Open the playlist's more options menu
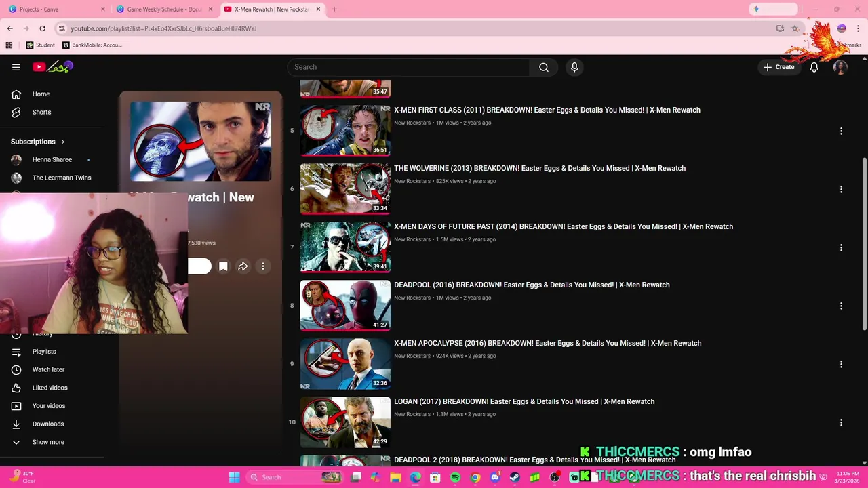The image size is (868, 488). click(263, 266)
